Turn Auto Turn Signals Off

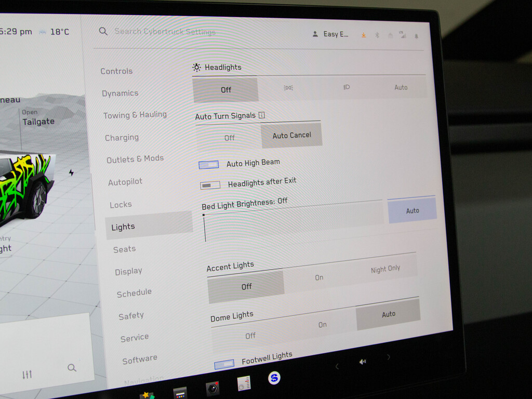pyautogui.click(x=229, y=138)
